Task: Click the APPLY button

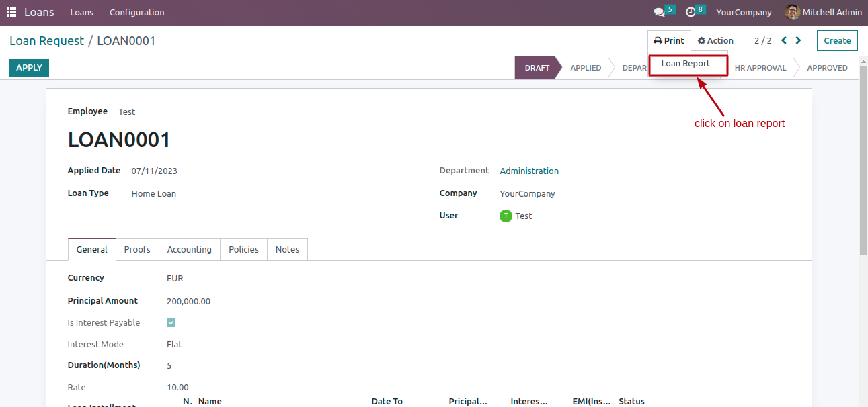Action: 29,68
